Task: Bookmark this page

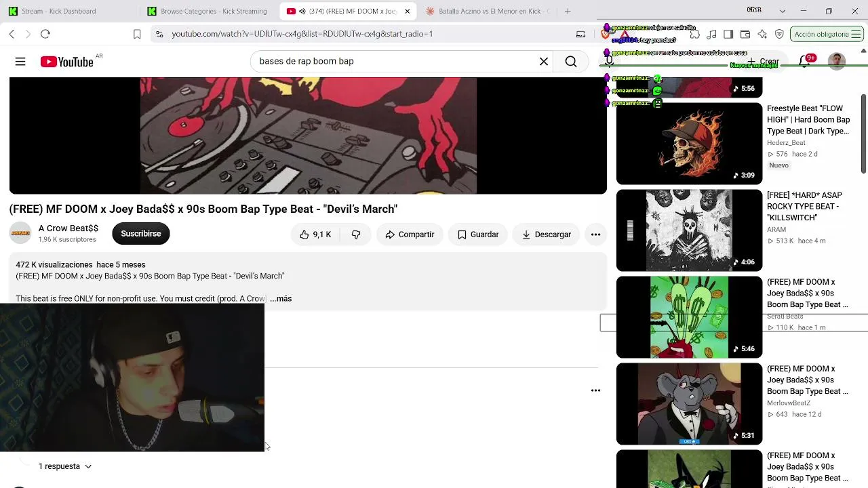Action: tap(137, 34)
